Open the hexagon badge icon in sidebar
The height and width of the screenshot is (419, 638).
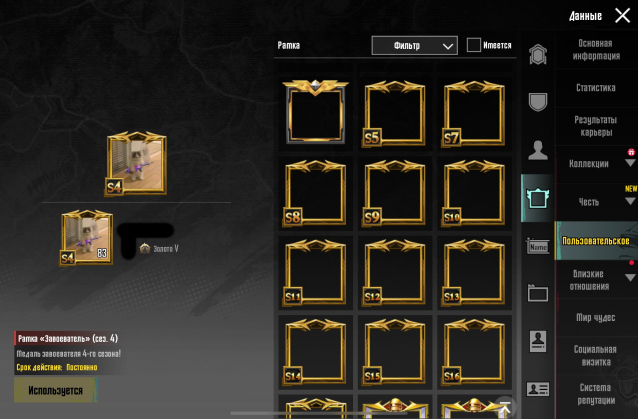537,54
